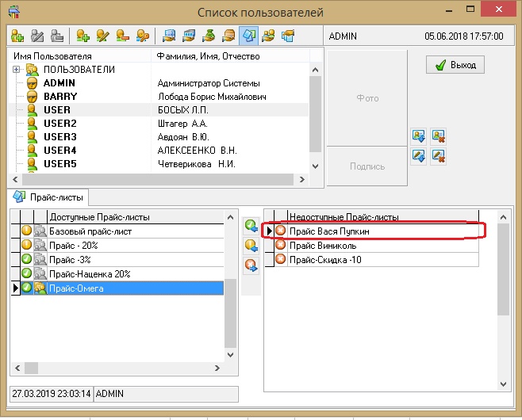The height and width of the screenshot is (420, 522).
Task: Select the Прайс-листы tab
Action: pyautogui.click(x=49, y=197)
